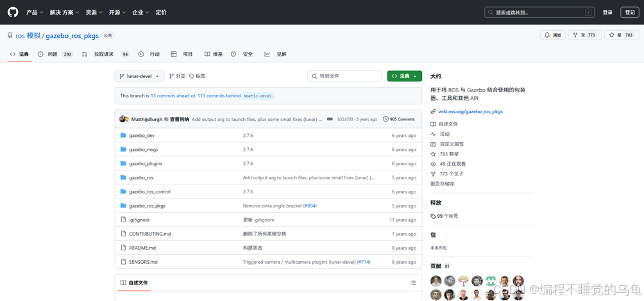
Task: Open CONTRIBUTING.md file
Action: point(149,234)
